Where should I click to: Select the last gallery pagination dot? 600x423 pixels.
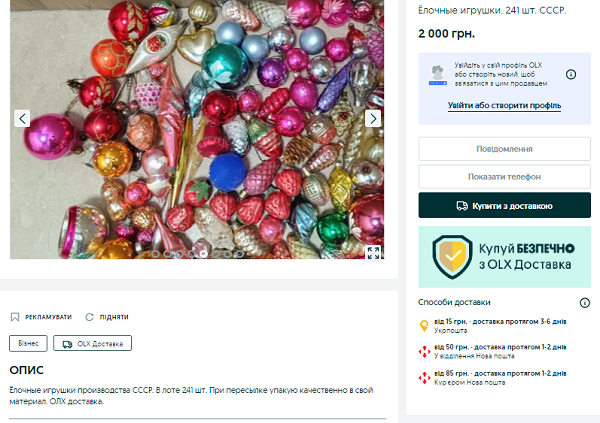240,254
